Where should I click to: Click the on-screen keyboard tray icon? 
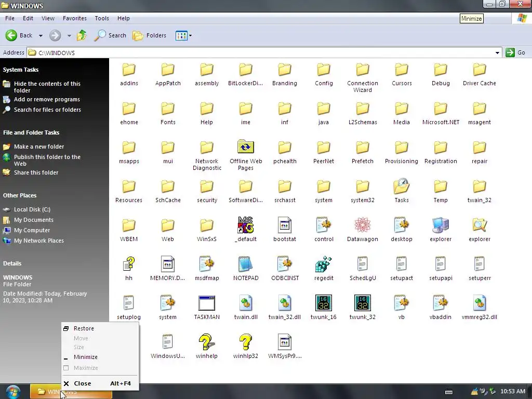pyautogui.click(x=448, y=392)
